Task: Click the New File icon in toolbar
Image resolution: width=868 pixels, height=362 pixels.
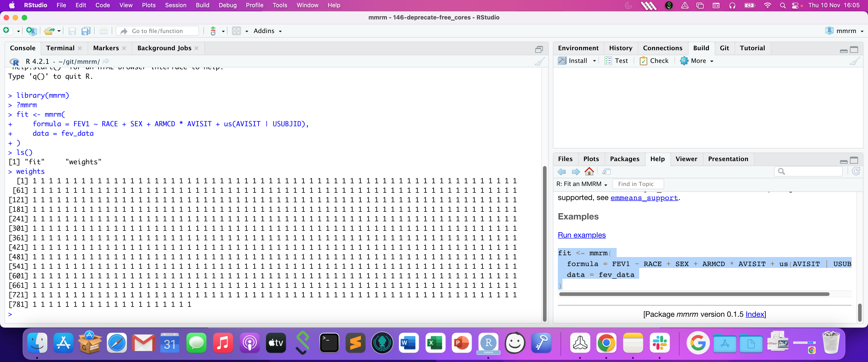Action: pos(6,31)
